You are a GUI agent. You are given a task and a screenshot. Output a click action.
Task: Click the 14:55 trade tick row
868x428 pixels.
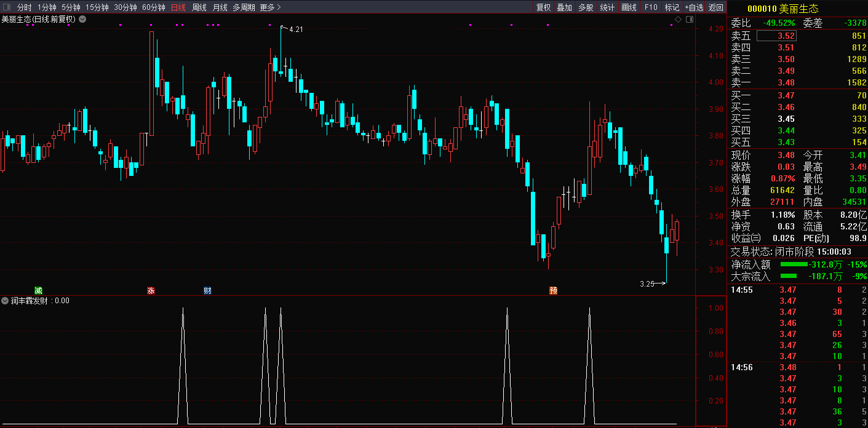pos(798,290)
